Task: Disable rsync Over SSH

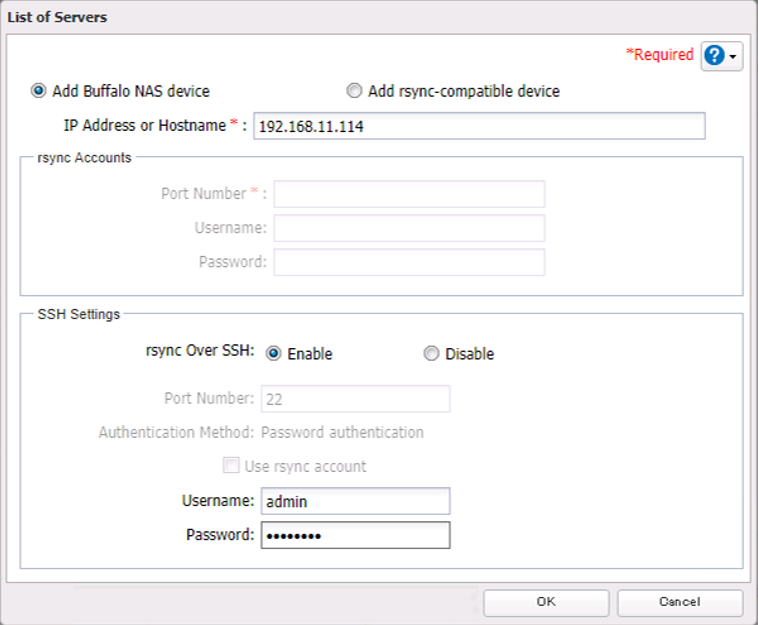Action: click(x=431, y=354)
